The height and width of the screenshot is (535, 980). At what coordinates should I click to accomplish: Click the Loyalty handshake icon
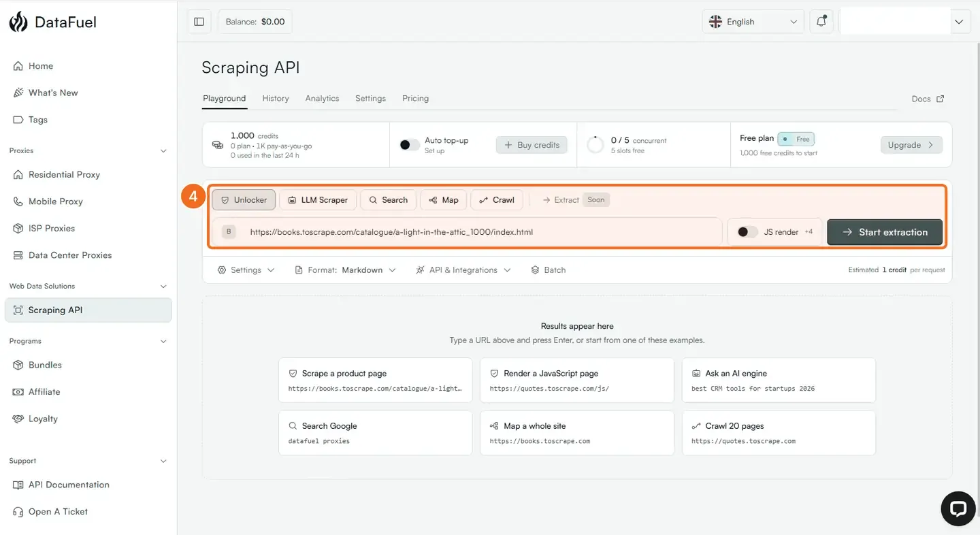tap(18, 419)
